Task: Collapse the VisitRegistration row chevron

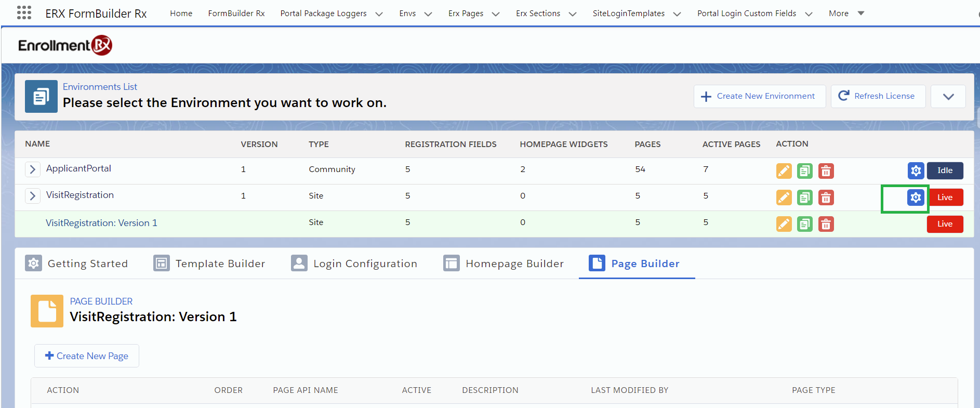Action: coord(33,195)
